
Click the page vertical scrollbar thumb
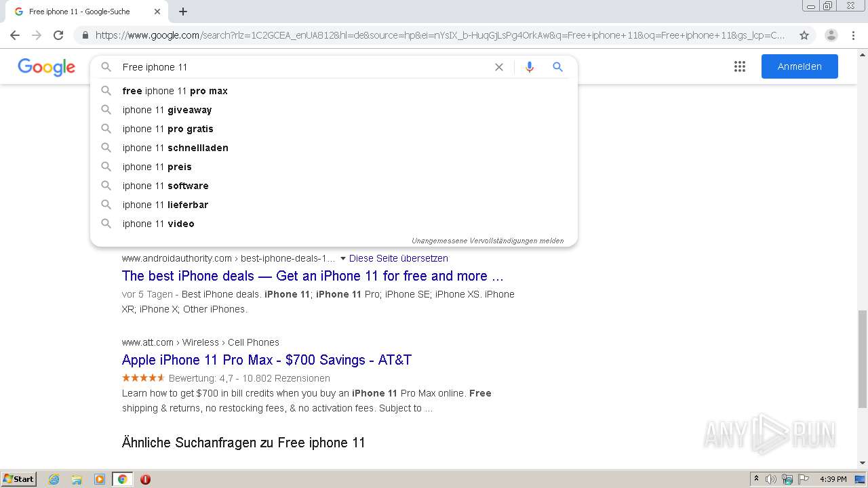[x=862, y=358]
